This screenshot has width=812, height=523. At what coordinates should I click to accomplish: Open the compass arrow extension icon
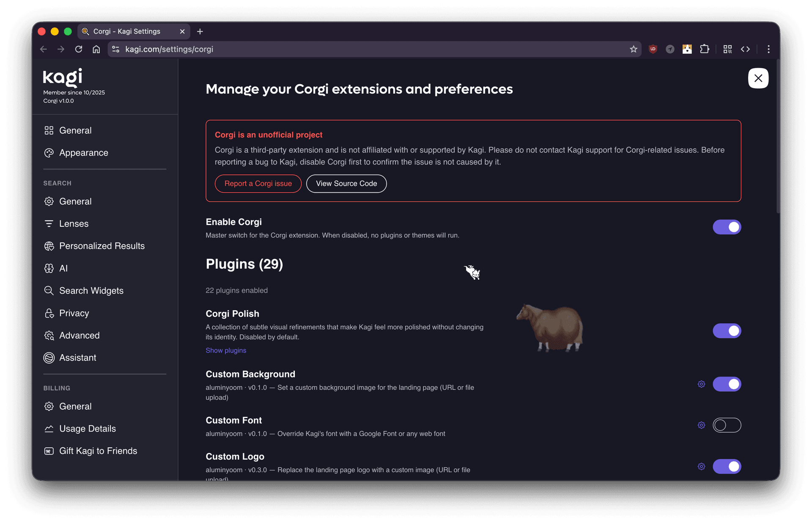click(670, 49)
